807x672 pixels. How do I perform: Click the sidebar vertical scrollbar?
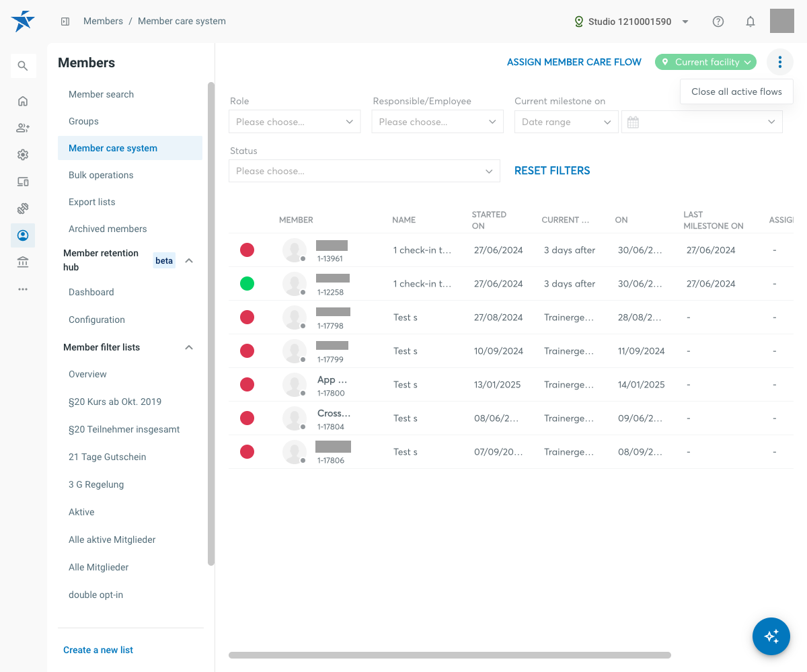click(211, 324)
